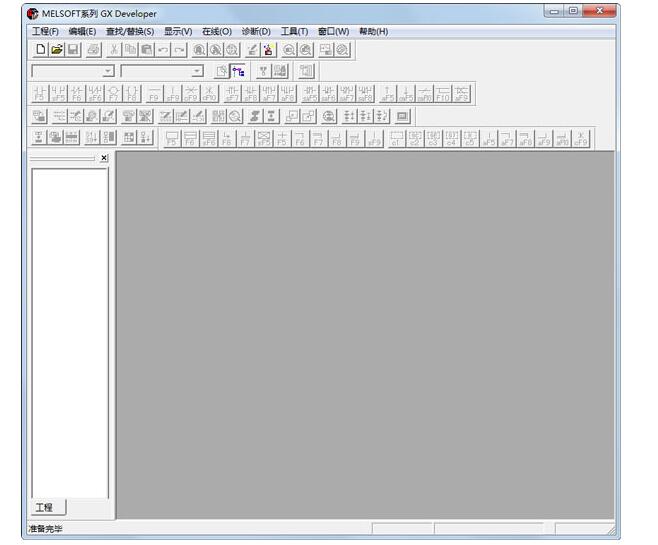Toggle the project data list display button

(238, 71)
